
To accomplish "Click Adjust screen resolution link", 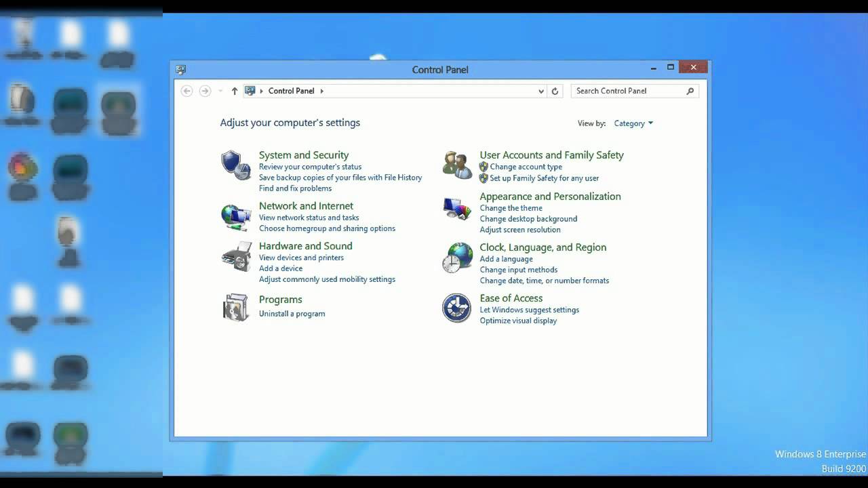I will (520, 230).
